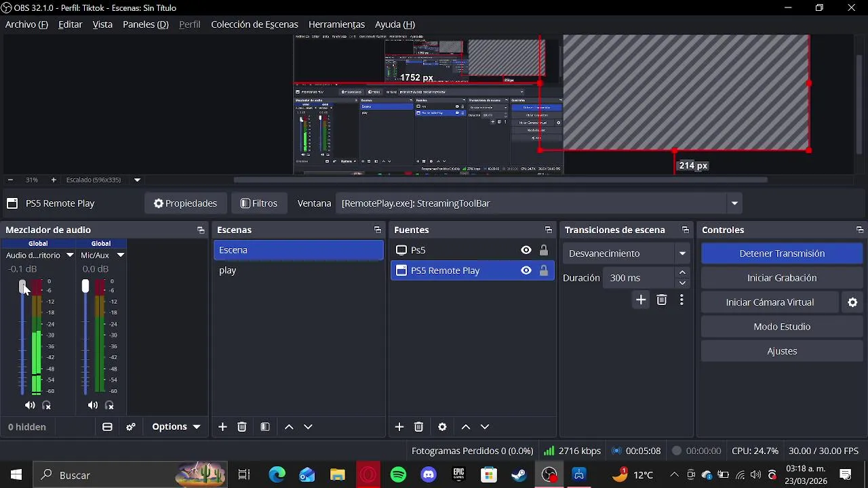Open Herramientas menu
Viewport: 868px width, 488px height.
click(x=336, y=24)
